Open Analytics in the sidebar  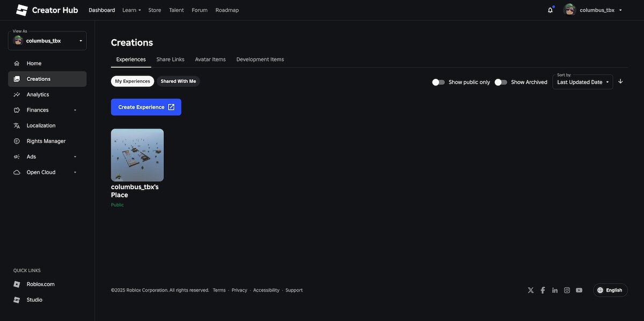click(38, 94)
